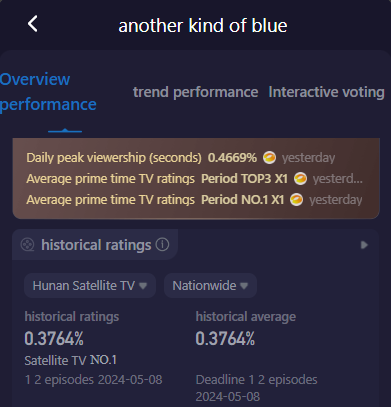Image resolution: width=391 pixels, height=407 pixels.
Task: Click the historical average 0.3764% value
Action: 225,339
